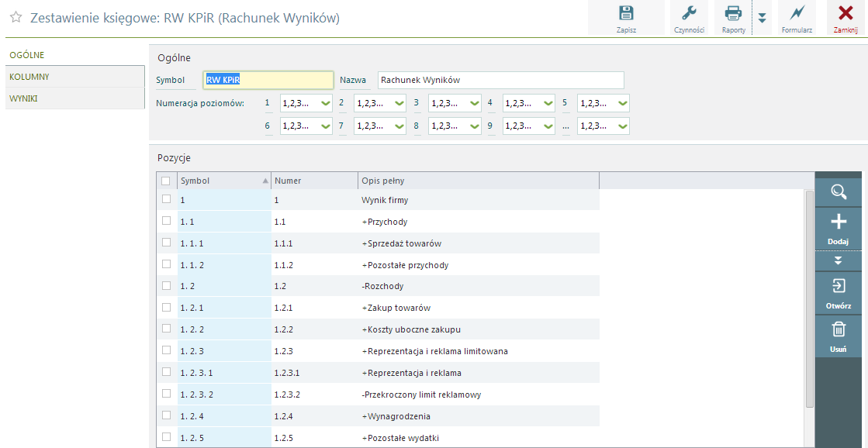Close the window with the Zamknij X
Image resolution: width=868 pixels, height=448 pixels.
coord(846,19)
